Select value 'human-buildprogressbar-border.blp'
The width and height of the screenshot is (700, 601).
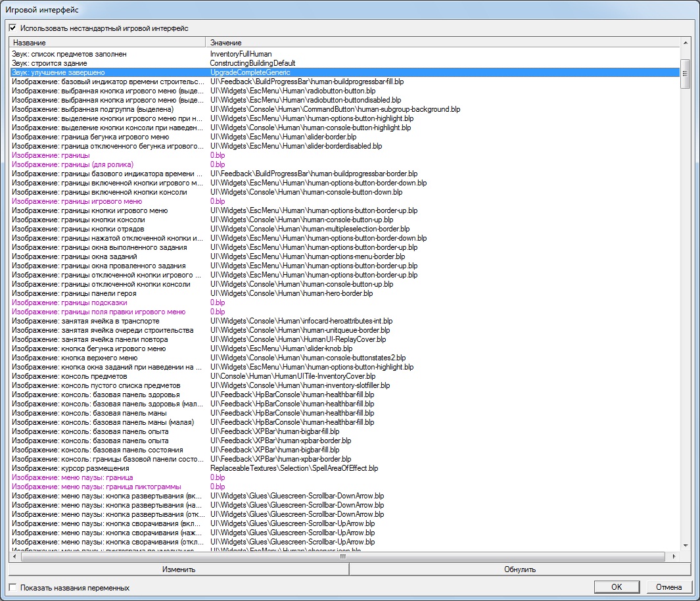314,174
